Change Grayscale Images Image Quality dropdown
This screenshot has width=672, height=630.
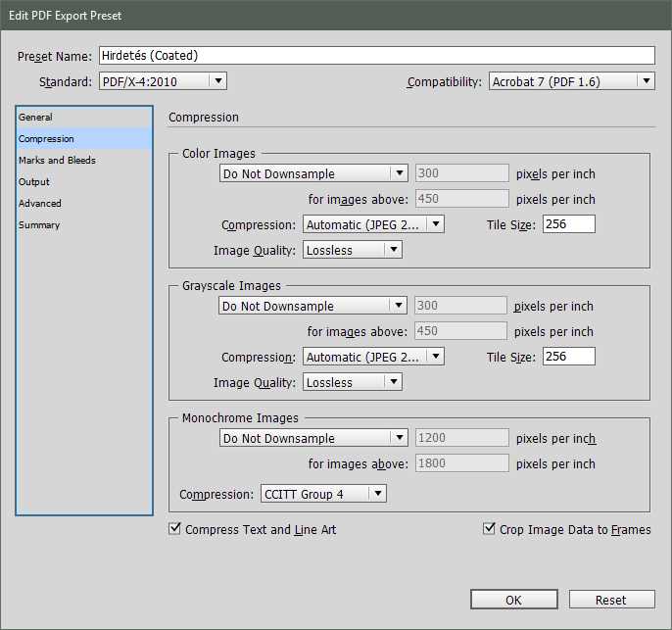352,382
